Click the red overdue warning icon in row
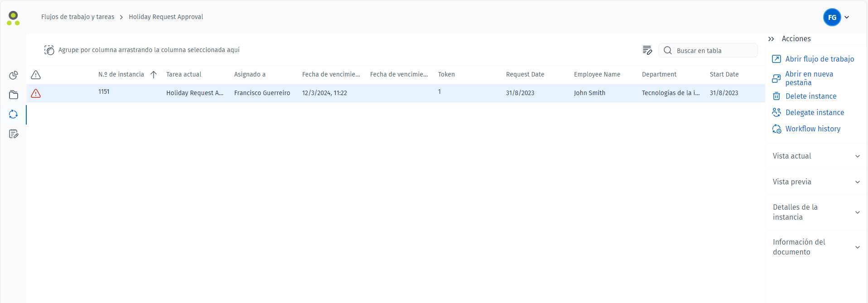This screenshot has width=868, height=303. pyautogui.click(x=36, y=93)
